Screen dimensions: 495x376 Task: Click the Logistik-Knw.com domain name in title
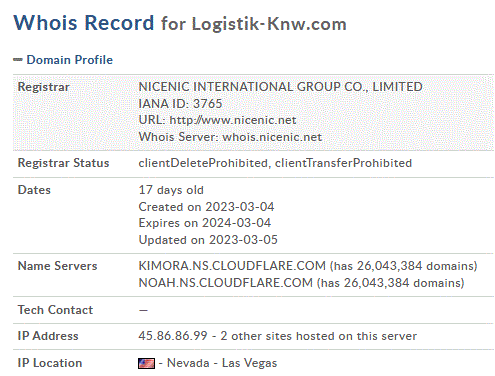click(x=269, y=24)
